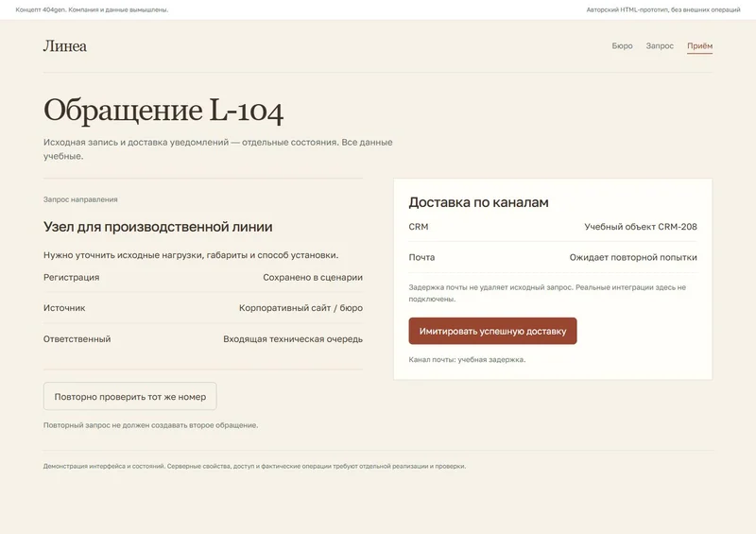Viewport: 756px width, 534px height.
Task: Go to the Бюро nav item
Action: pyautogui.click(x=622, y=45)
